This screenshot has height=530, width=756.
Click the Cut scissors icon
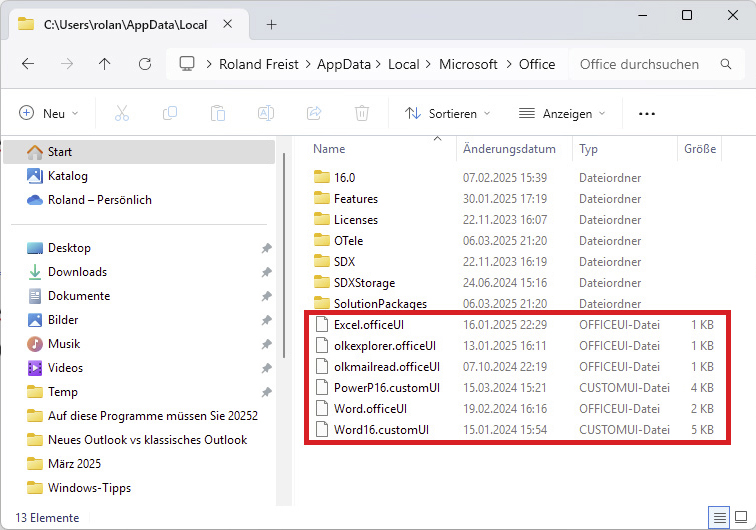click(x=122, y=114)
